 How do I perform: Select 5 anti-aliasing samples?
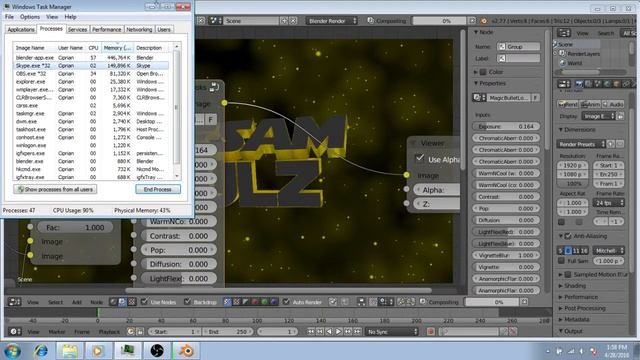coord(560,250)
